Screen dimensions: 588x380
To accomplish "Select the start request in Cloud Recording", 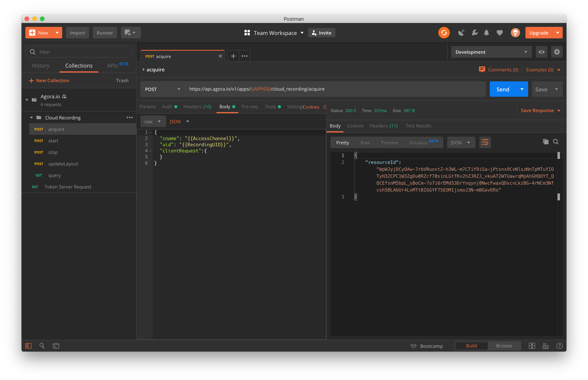I will click(x=53, y=141).
